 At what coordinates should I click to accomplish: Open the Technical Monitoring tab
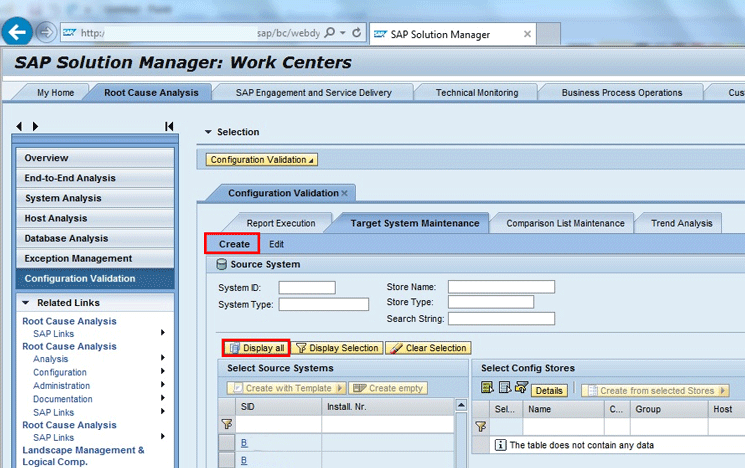(477, 93)
